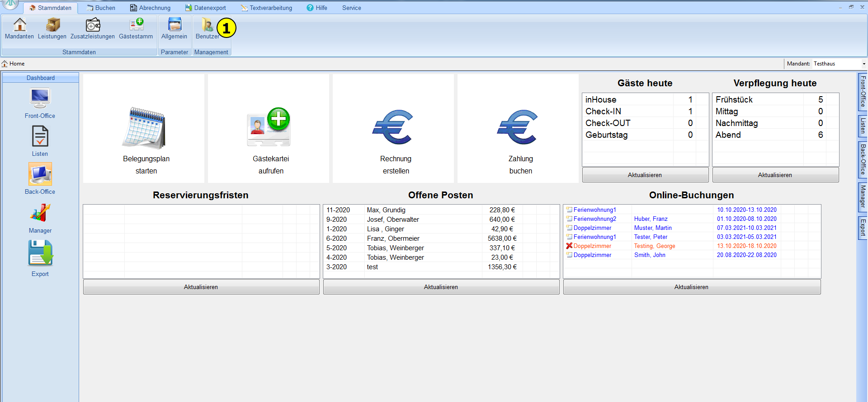868x402 pixels.
Task: Open Benutzer management icon
Action: [x=207, y=25]
